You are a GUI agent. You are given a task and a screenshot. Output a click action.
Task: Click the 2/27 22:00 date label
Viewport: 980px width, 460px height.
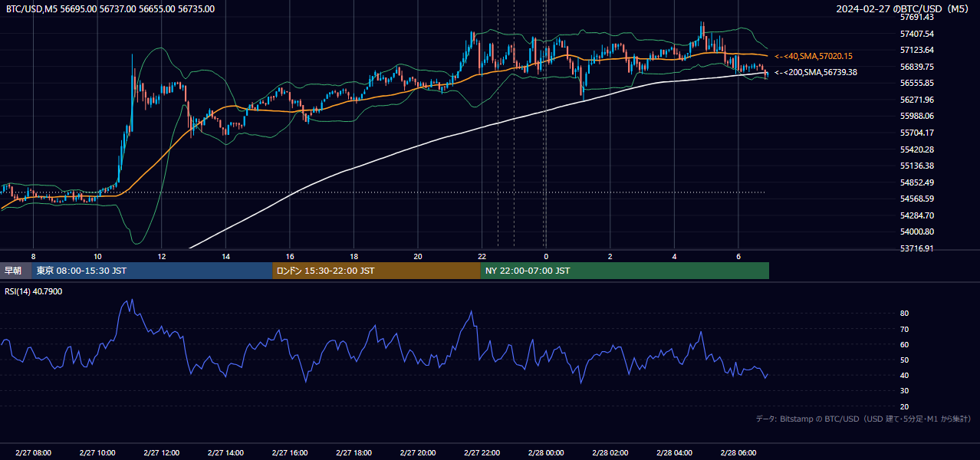(x=482, y=453)
